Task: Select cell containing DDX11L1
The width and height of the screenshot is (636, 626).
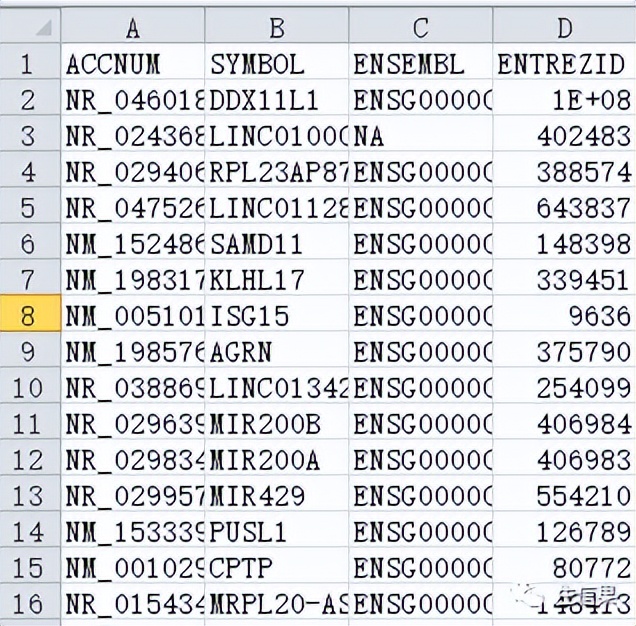Action: 277,97
